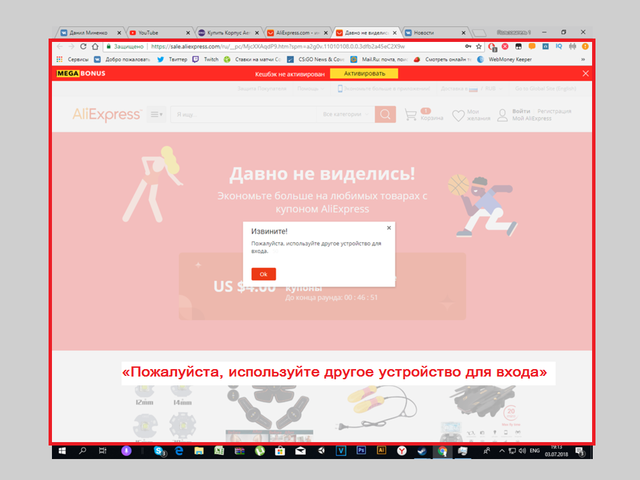Open the Twitch bookmark
Image resolution: width=640 pixels, height=480 pixels.
(206, 60)
